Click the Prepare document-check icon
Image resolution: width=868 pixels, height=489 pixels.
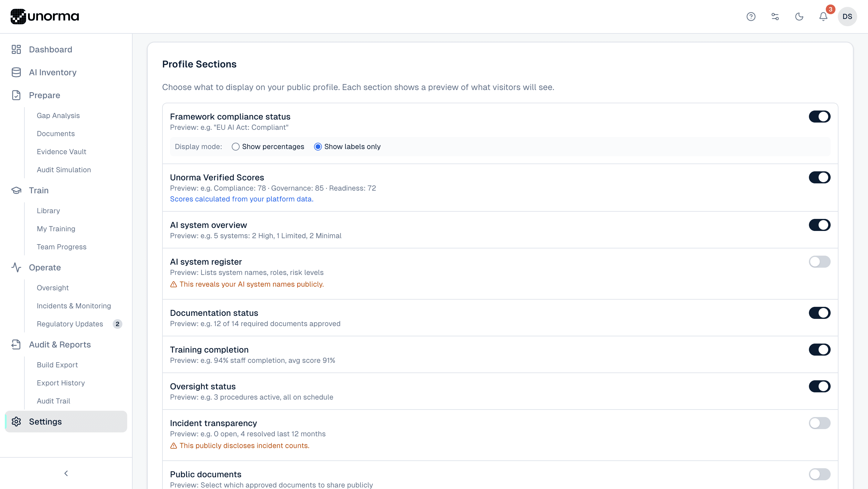click(16, 95)
